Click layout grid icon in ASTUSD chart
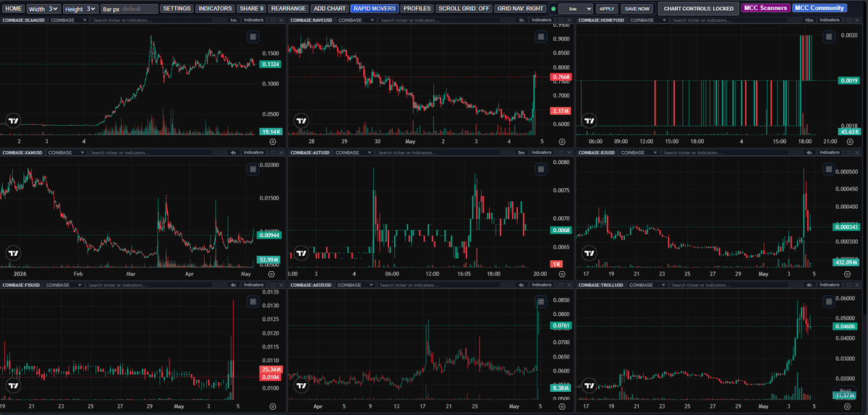 click(x=541, y=169)
